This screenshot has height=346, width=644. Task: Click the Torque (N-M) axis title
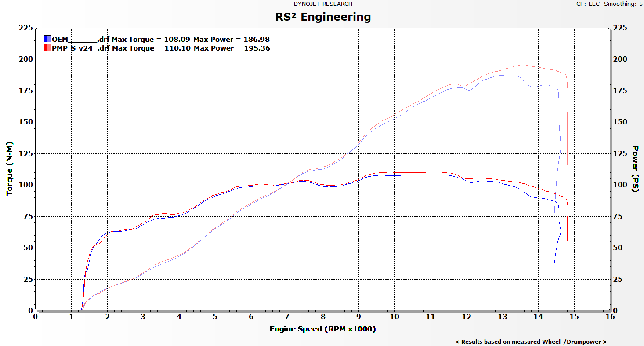(x=10, y=169)
